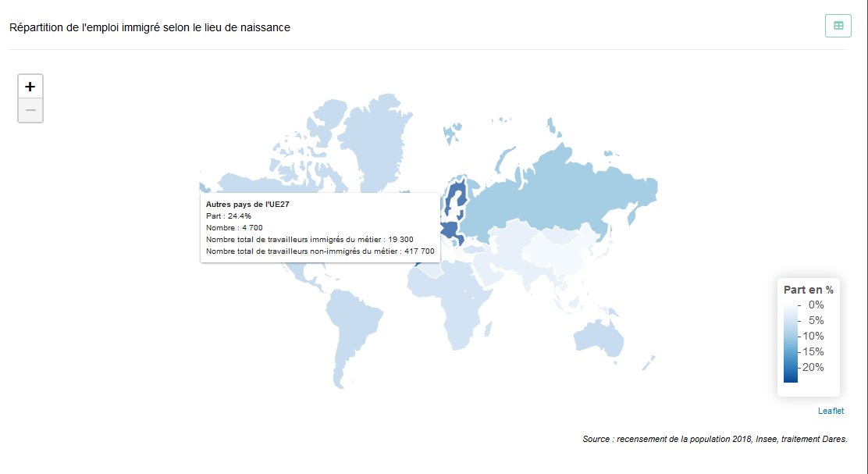This screenshot has height=474, width=868.
Task: Click the 10% legend label
Action: [x=813, y=336]
